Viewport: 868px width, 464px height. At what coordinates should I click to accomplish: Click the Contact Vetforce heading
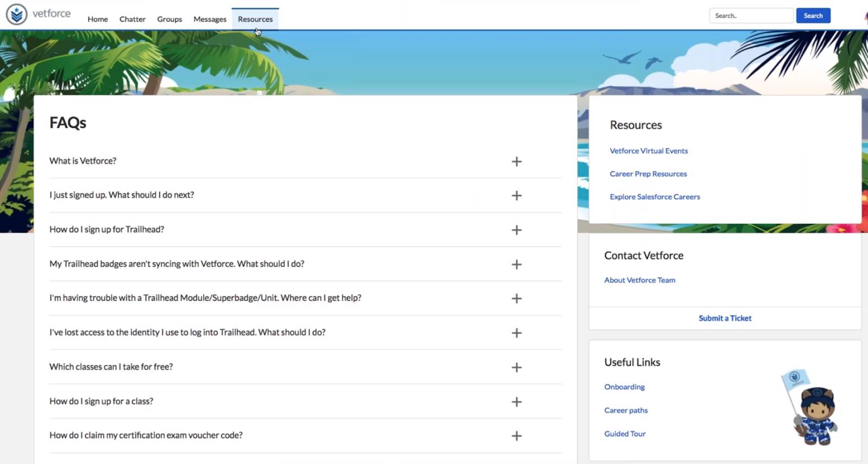pyautogui.click(x=644, y=255)
